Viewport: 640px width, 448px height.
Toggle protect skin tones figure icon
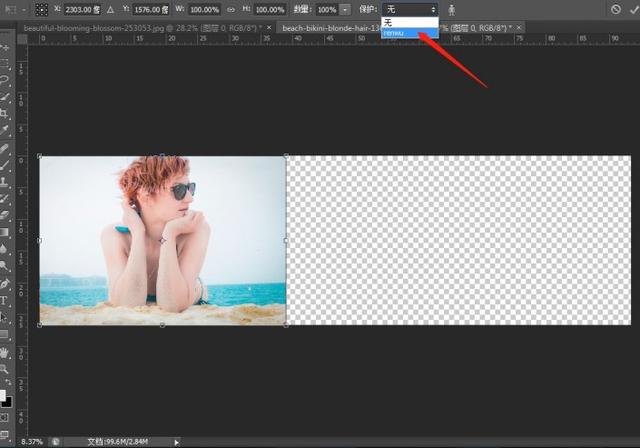point(451,9)
